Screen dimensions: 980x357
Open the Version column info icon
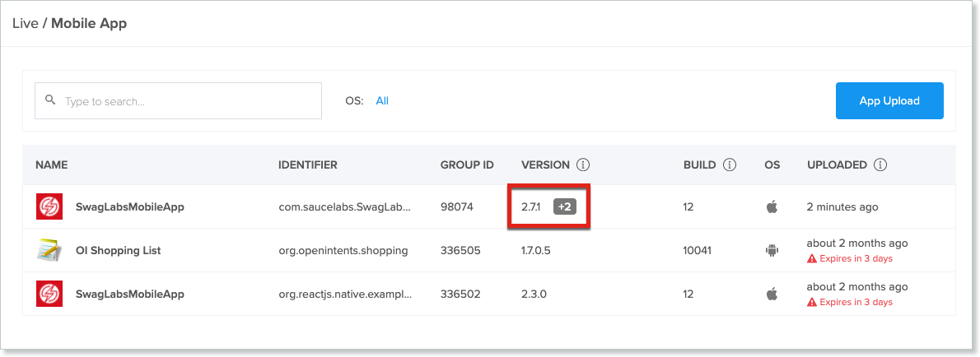[x=583, y=165]
